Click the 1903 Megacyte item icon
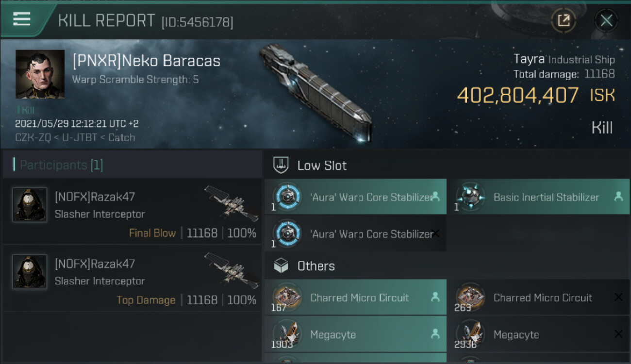The image size is (631, 364). click(286, 334)
